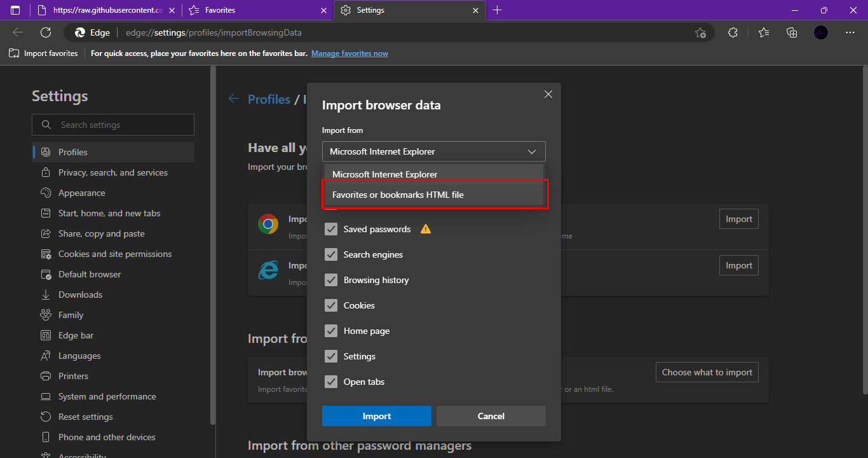Open System and performance settings

(x=113, y=396)
